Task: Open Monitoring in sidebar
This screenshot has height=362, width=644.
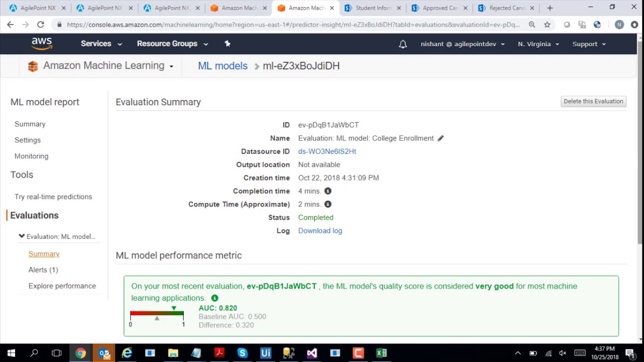Action: (x=31, y=156)
